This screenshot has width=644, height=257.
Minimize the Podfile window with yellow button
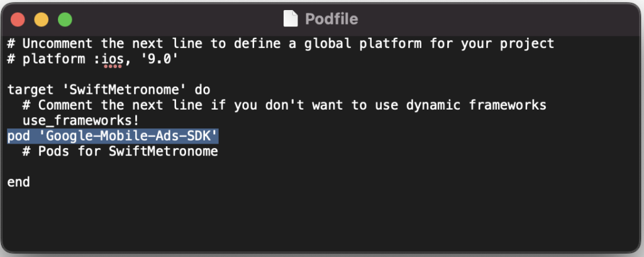42,20
